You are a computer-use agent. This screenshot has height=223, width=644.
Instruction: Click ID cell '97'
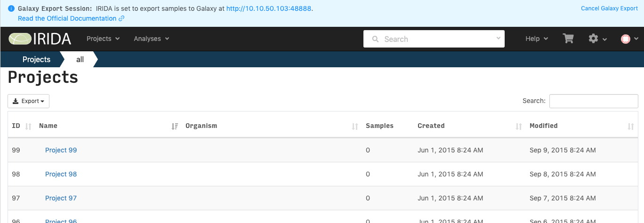coord(16,198)
